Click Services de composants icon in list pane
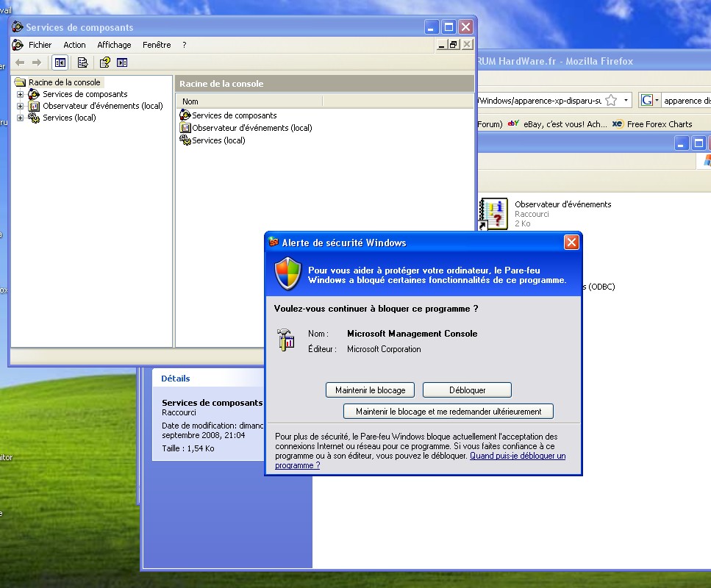711x588 pixels. point(185,115)
